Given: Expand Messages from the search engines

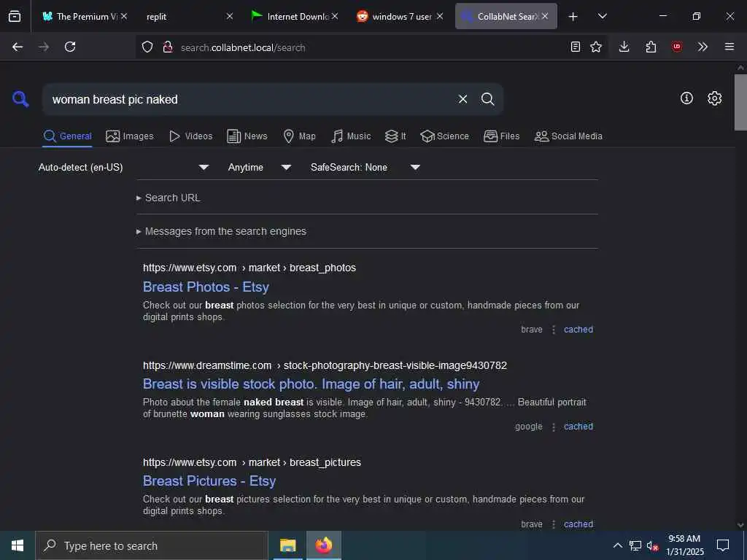Looking at the screenshot, I should (221, 231).
